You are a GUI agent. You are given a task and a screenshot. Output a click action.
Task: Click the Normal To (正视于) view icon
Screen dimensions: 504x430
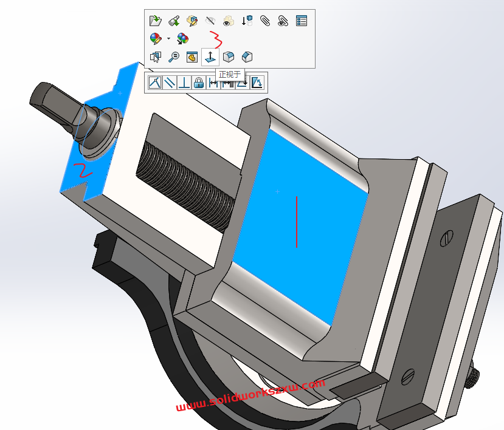(x=210, y=57)
